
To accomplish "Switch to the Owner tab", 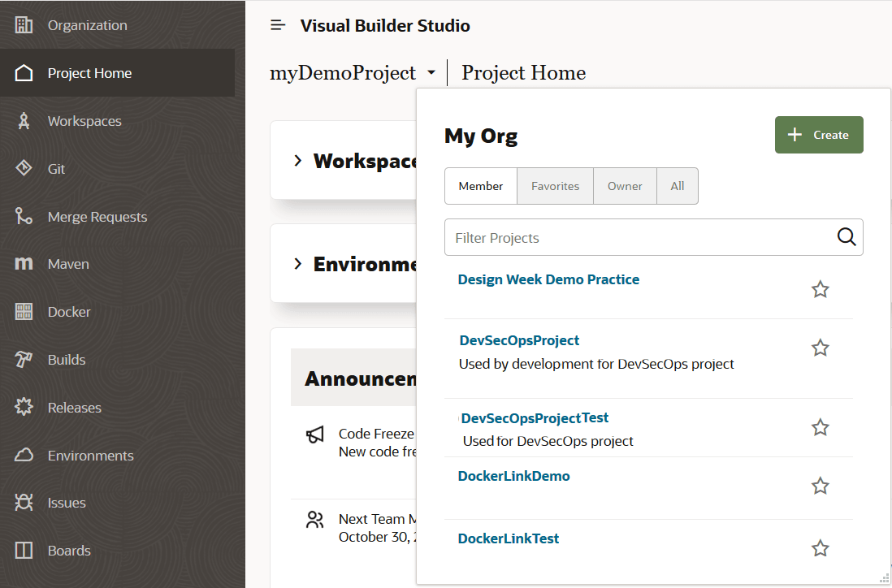I will coord(625,186).
